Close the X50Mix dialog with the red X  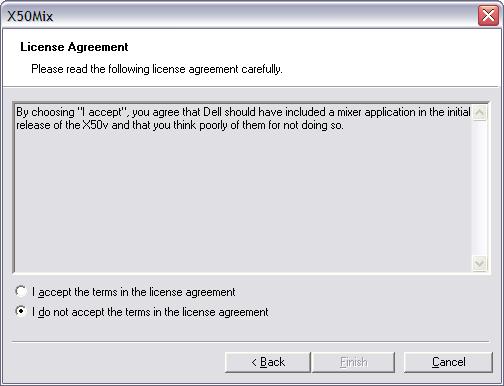(x=488, y=16)
